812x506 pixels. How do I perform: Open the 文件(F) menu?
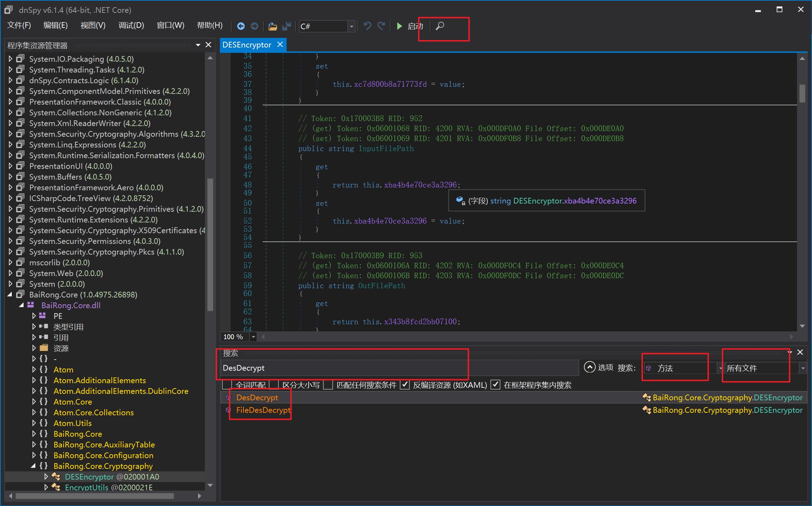pyautogui.click(x=19, y=26)
